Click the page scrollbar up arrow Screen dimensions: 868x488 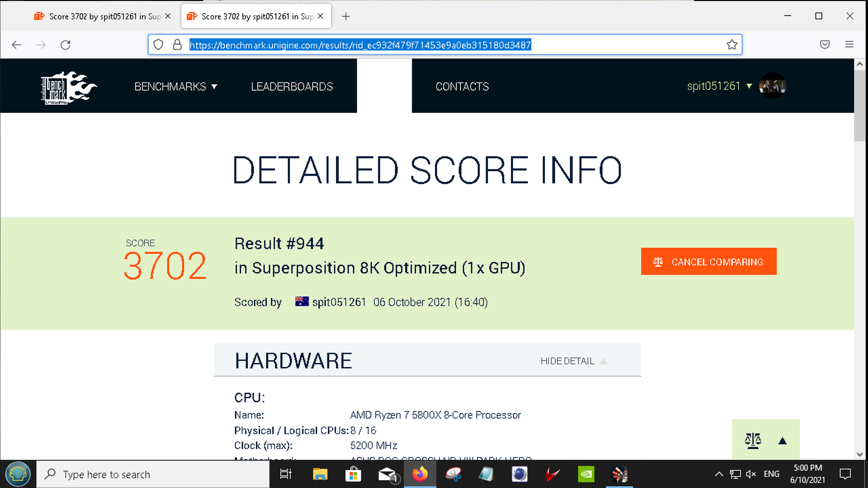[860, 64]
